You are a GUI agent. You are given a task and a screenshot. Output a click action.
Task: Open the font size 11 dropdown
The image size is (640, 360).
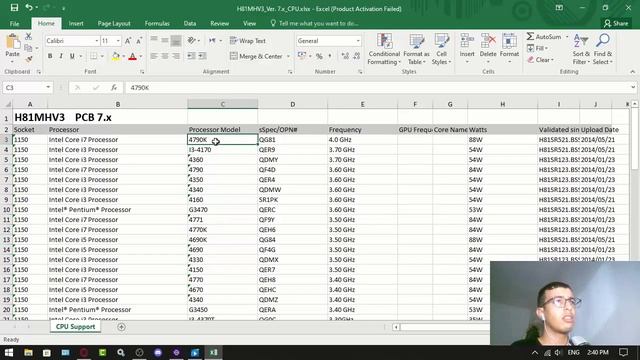click(118, 41)
